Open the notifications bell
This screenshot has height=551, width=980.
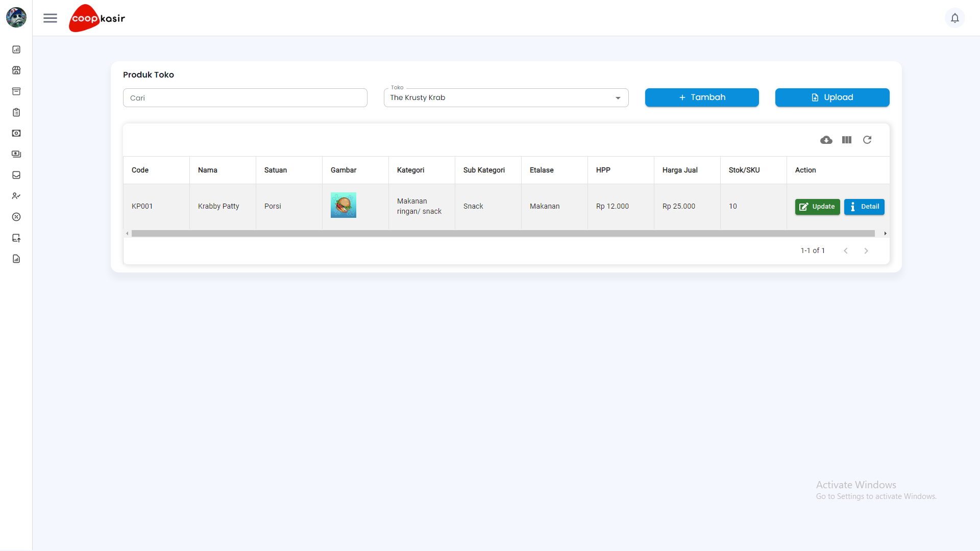(955, 18)
